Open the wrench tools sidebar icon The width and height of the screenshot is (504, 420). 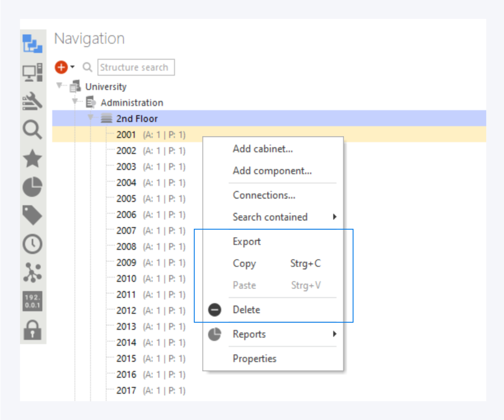(32, 101)
